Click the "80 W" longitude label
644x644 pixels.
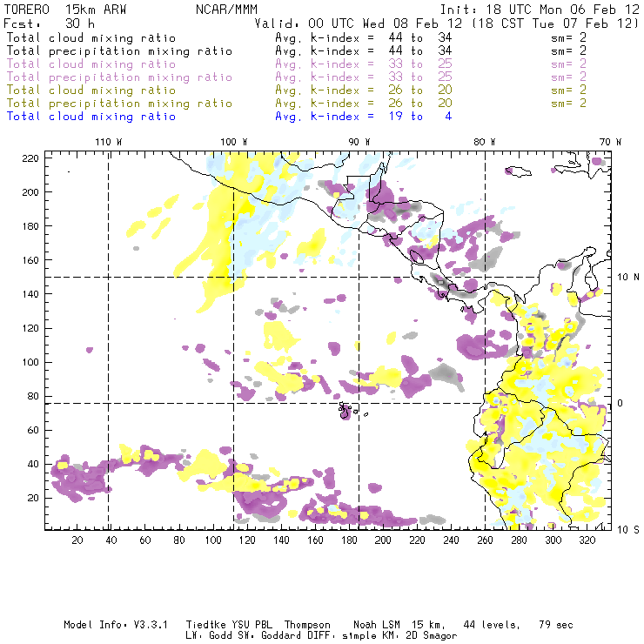(x=485, y=142)
